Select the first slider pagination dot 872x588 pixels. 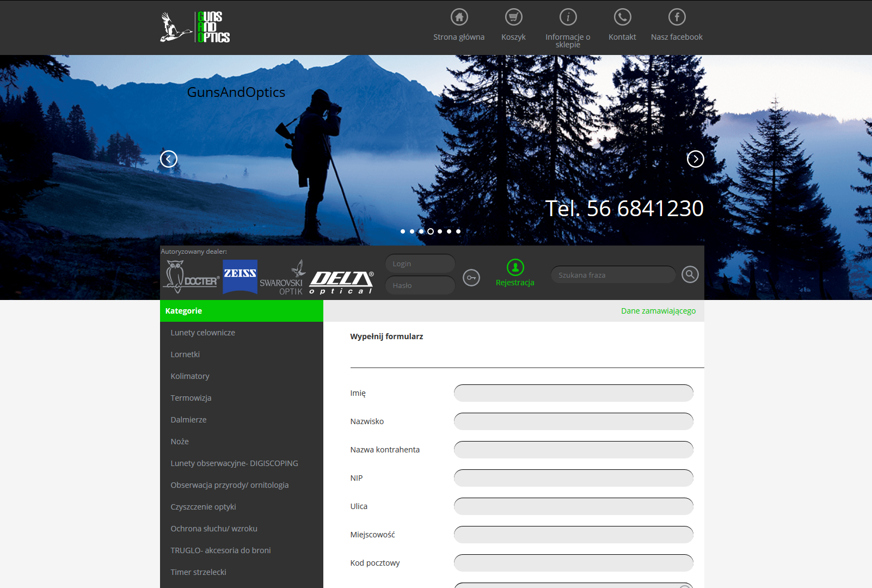click(x=403, y=231)
